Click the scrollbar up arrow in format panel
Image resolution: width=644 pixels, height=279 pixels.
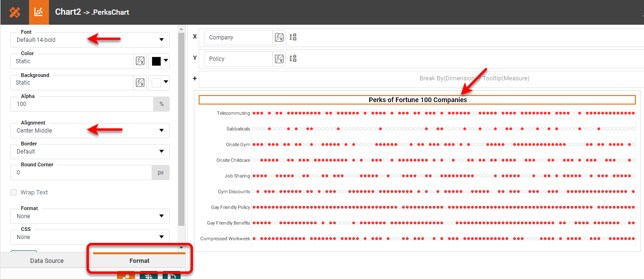[181, 29]
